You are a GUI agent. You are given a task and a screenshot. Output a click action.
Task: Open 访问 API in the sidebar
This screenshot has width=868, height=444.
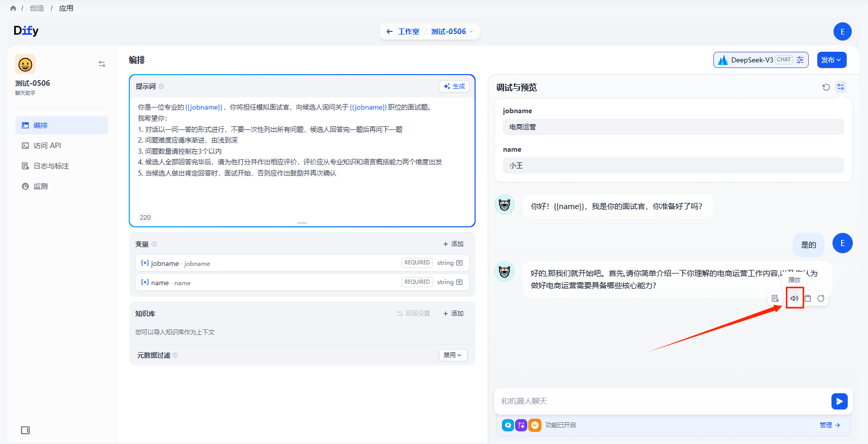tap(61, 146)
